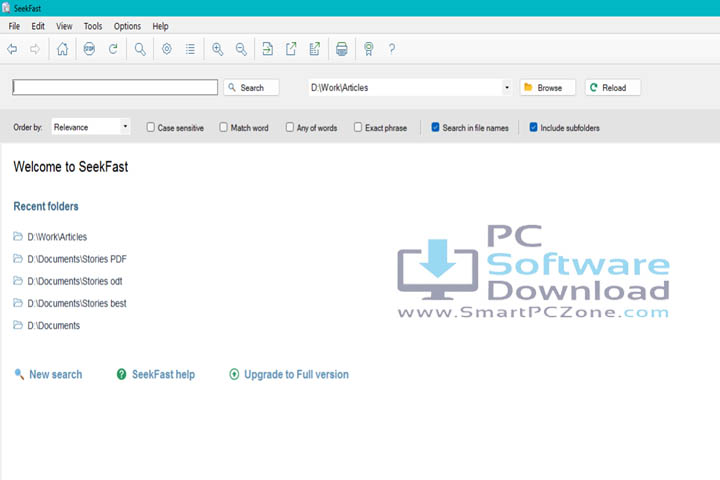Screen dimensions: 720x480
Task: Zoom out with the minus magnifier icon
Action: (241, 49)
